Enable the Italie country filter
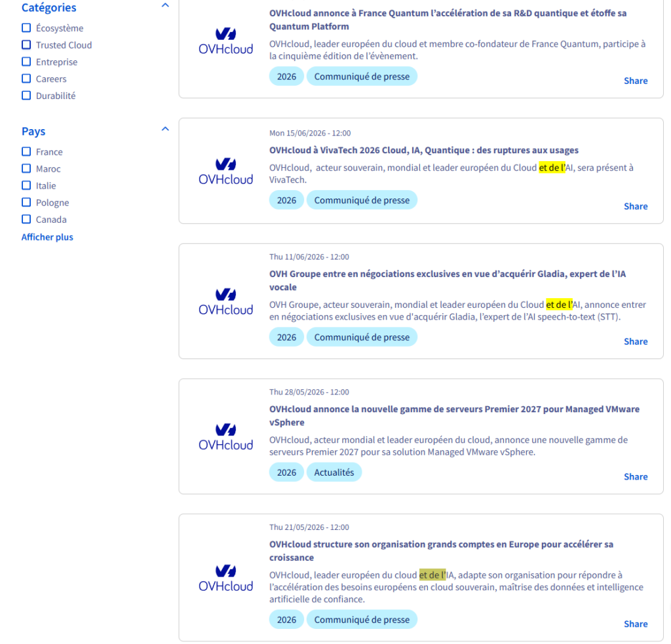 click(x=26, y=185)
